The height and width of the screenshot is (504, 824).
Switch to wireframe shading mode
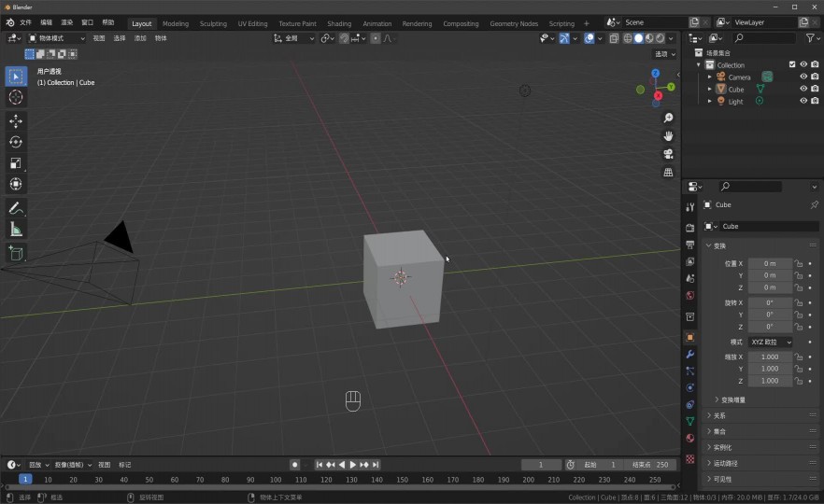coord(628,38)
